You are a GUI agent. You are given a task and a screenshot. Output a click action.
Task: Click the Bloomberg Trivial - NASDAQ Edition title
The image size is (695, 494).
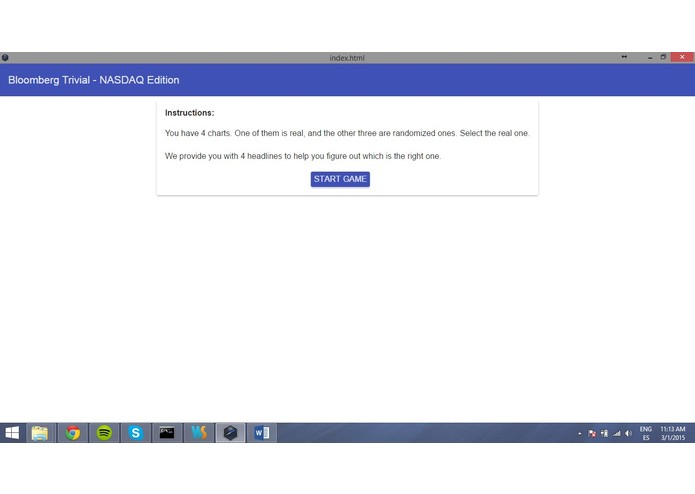(x=94, y=80)
